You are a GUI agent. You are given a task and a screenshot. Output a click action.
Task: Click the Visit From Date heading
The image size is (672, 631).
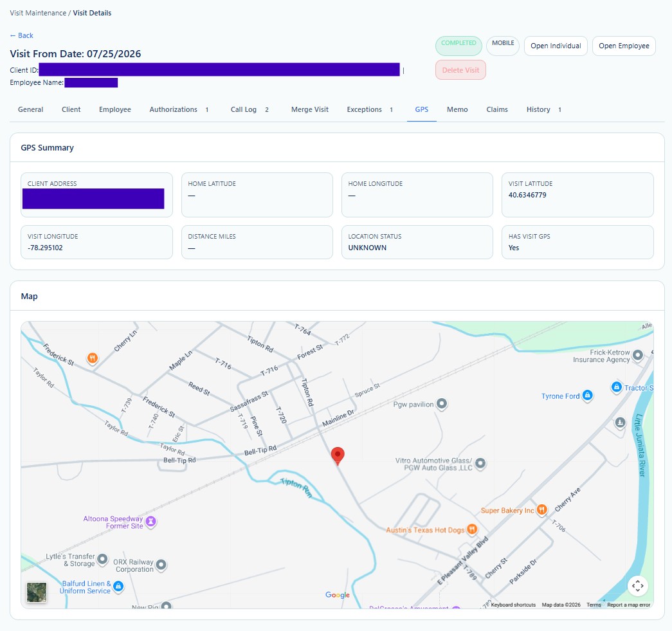pos(75,53)
